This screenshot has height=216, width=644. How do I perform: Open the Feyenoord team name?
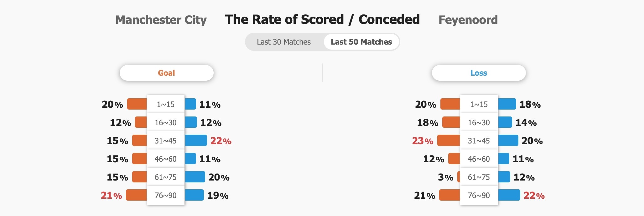click(x=468, y=20)
